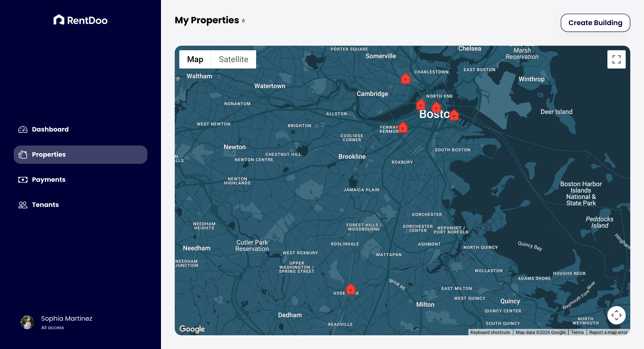This screenshot has width=644, height=349.
Task: Select the property marker near Charlestown
Action: (x=405, y=78)
